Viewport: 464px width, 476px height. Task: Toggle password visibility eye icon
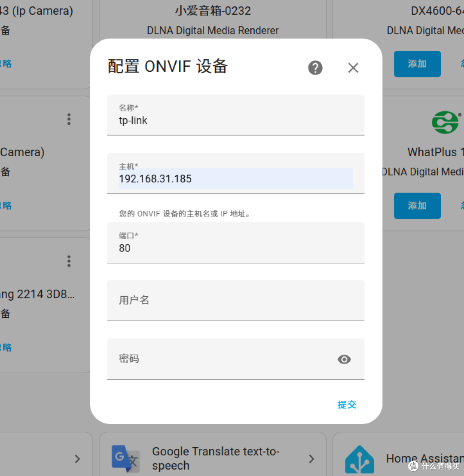pos(344,359)
